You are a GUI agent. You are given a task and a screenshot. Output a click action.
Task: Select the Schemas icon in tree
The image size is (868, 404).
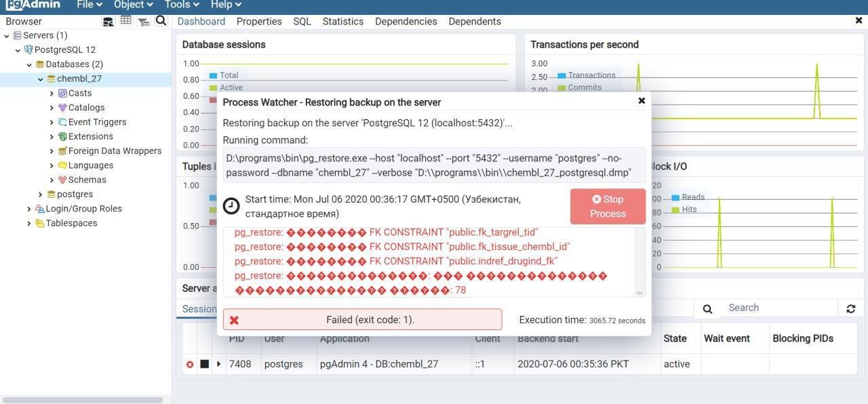(62, 180)
